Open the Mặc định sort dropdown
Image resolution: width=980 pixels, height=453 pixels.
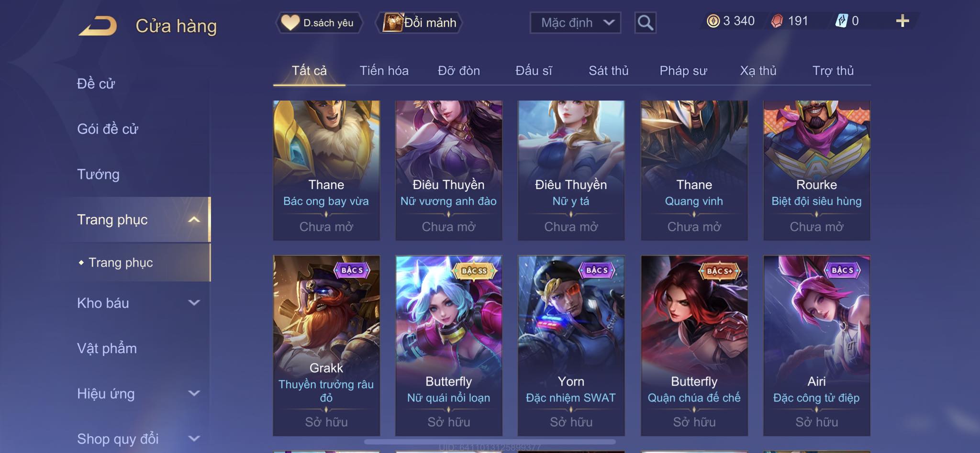575,22
